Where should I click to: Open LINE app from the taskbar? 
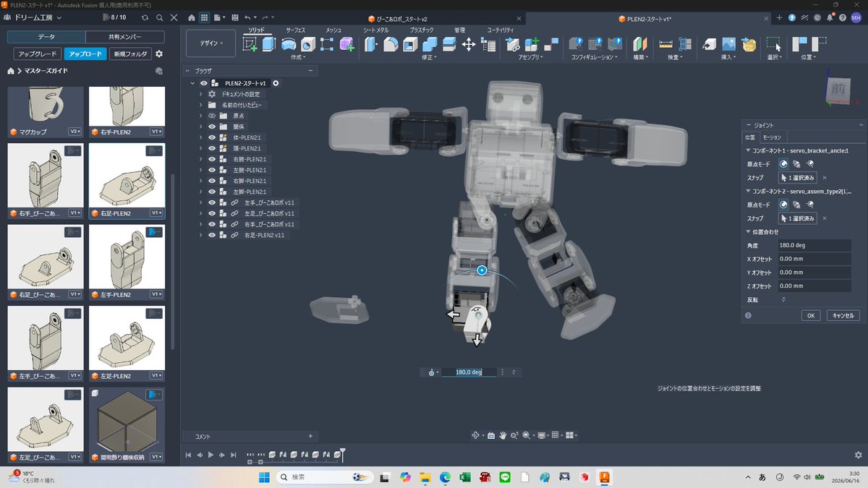coord(505,477)
